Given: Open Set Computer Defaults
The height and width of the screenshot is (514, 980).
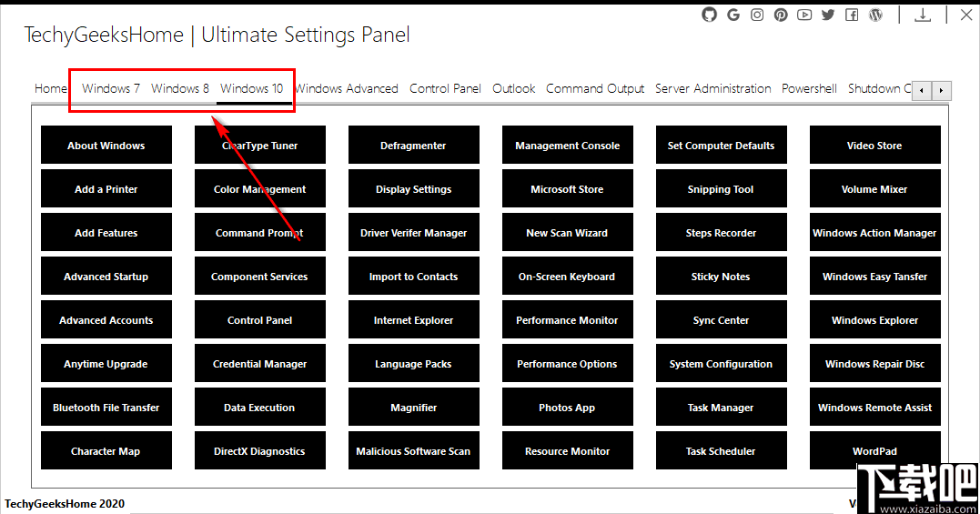Looking at the screenshot, I should (722, 145).
